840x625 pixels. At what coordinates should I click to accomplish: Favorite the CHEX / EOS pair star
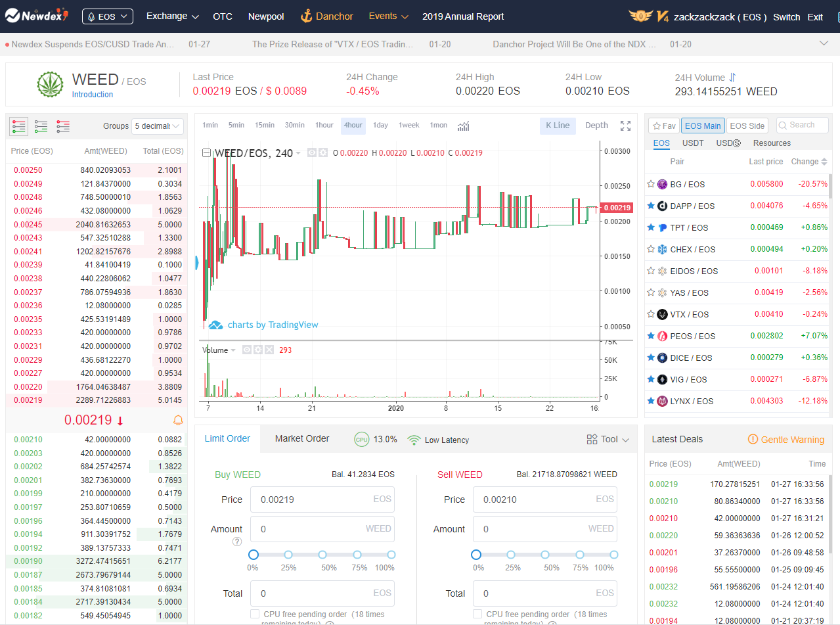tap(651, 249)
